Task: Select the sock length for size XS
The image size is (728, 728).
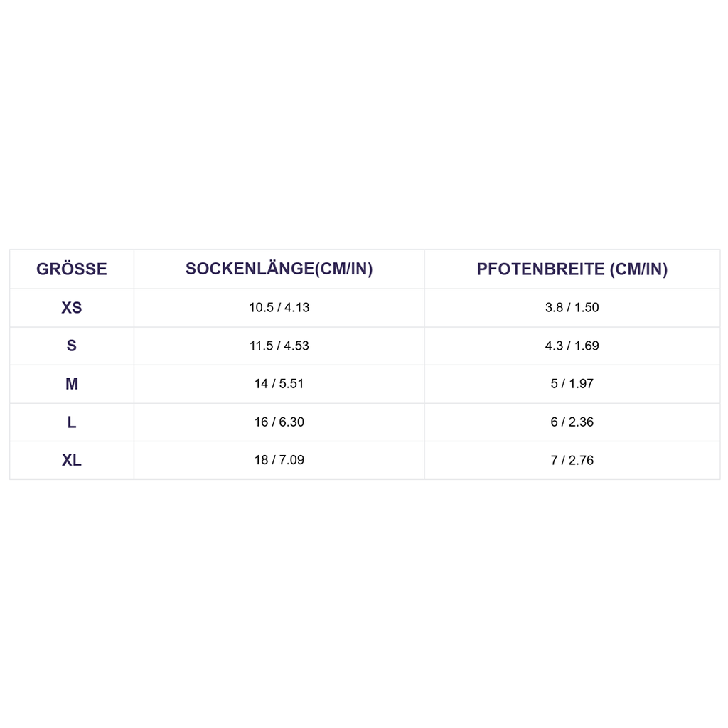Action: tap(279, 308)
